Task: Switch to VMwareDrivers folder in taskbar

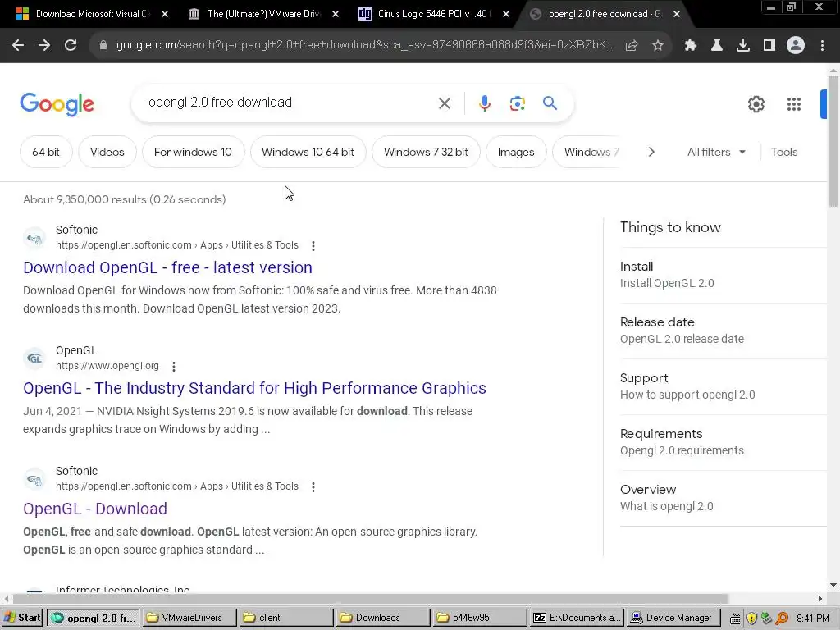Action: pos(189,618)
